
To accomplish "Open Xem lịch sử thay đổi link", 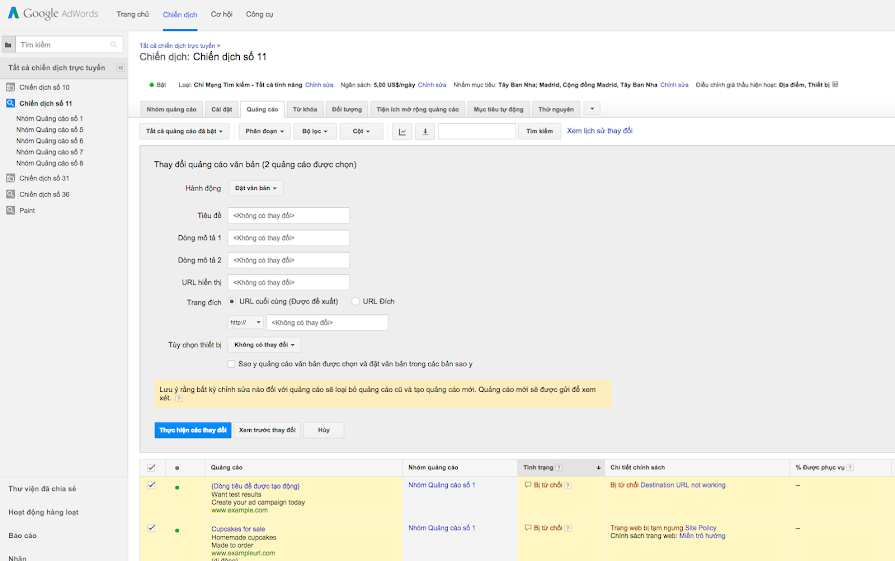I will coord(599,131).
